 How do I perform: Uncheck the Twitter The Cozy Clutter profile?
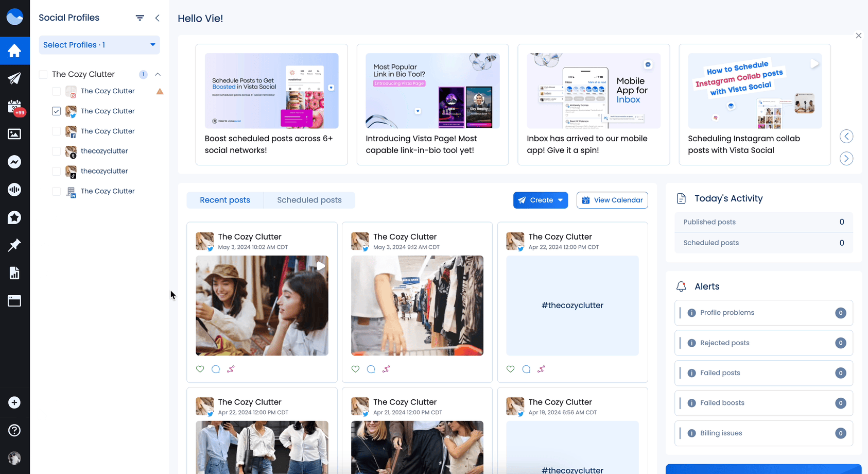(57, 111)
